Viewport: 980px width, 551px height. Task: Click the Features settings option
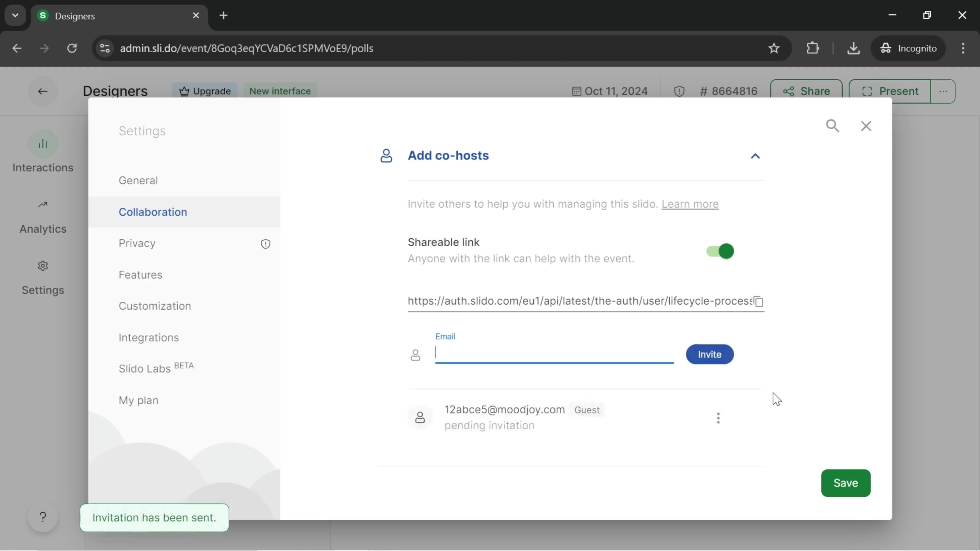(x=141, y=274)
